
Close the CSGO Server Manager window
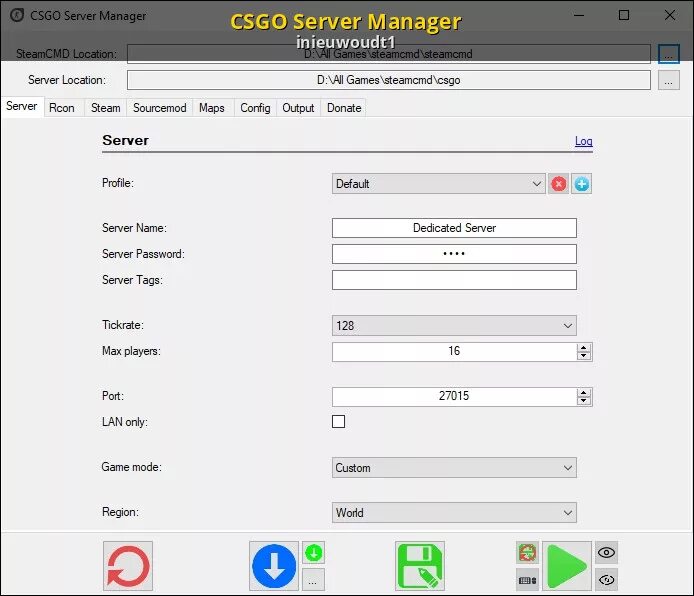pos(670,15)
